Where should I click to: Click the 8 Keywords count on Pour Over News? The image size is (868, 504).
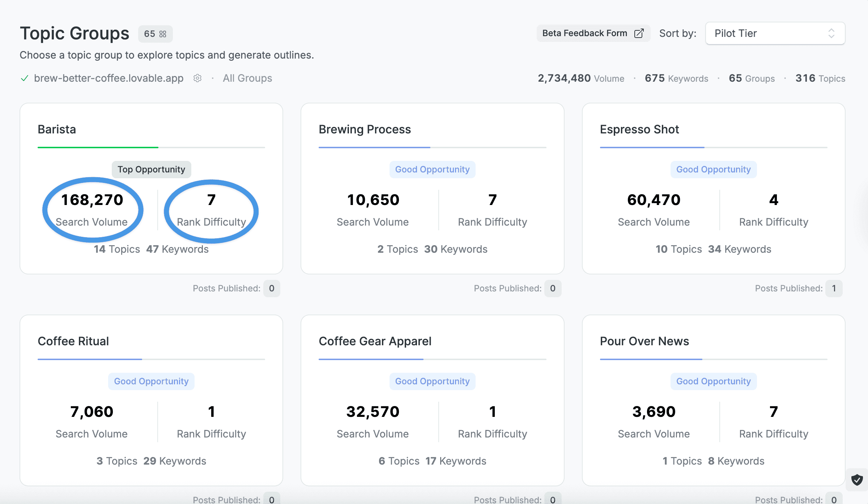tap(736, 461)
